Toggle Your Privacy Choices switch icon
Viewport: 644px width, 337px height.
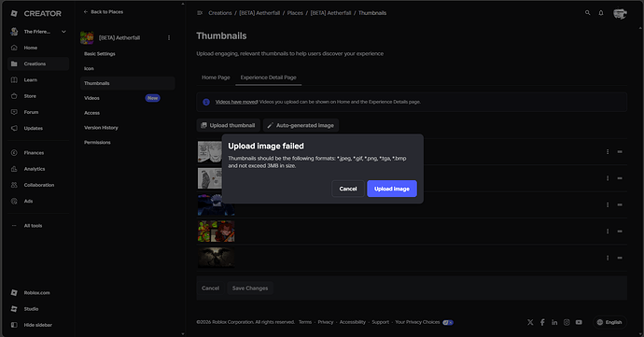[x=448, y=322]
